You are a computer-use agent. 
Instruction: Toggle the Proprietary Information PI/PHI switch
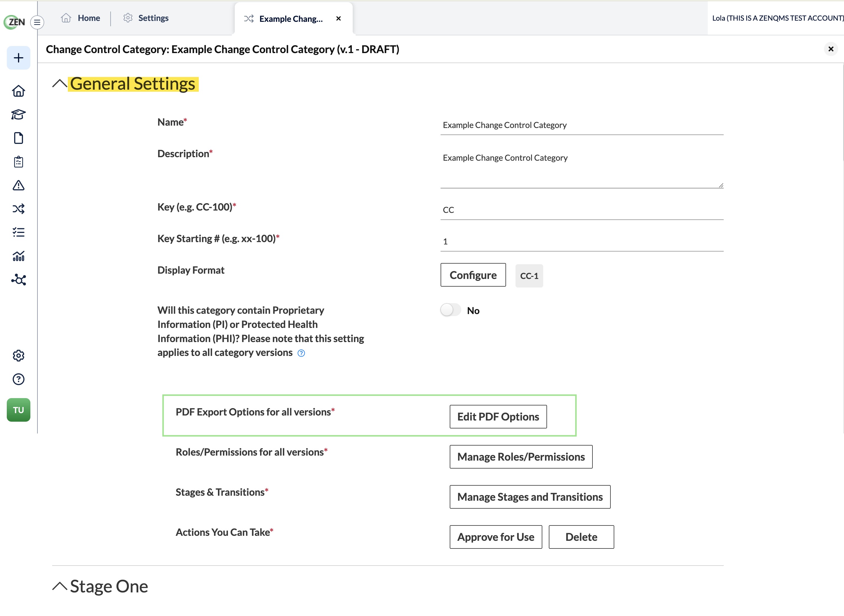pyautogui.click(x=451, y=310)
